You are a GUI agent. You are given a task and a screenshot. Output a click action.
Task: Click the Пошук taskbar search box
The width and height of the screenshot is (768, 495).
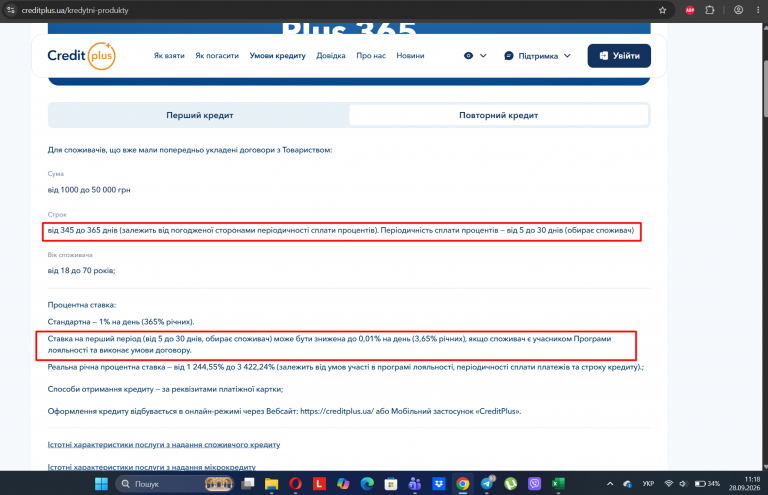(x=174, y=484)
